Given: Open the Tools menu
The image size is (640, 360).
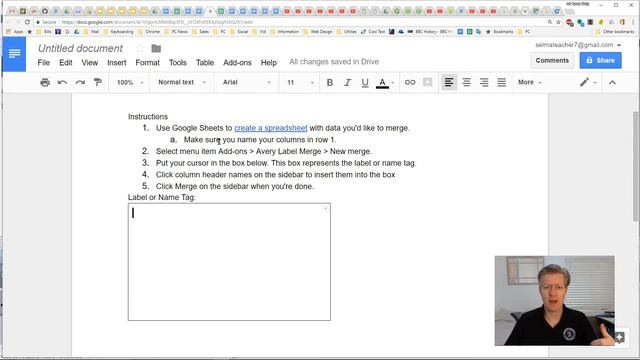Looking at the screenshot, I should tap(178, 62).
